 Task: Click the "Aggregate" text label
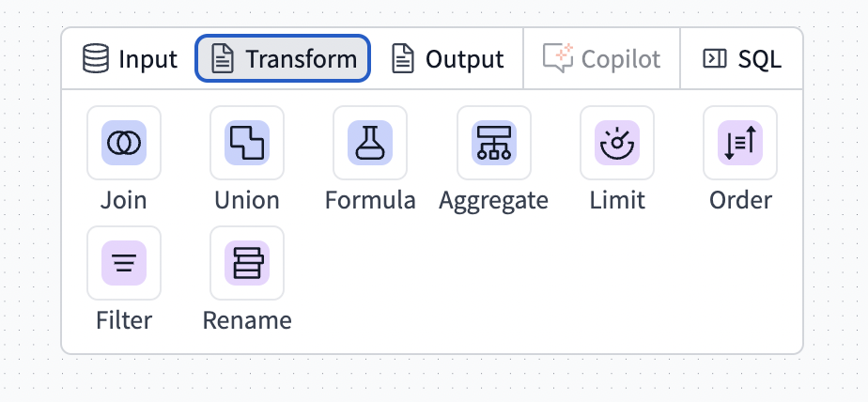coord(493,200)
